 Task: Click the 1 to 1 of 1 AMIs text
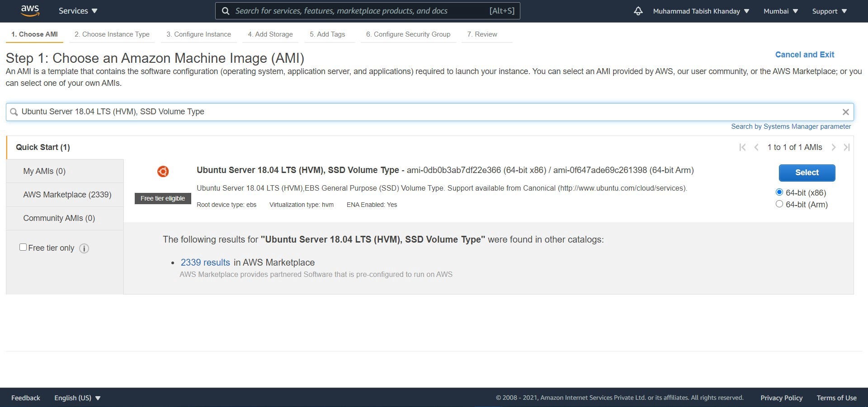tap(795, 147)
